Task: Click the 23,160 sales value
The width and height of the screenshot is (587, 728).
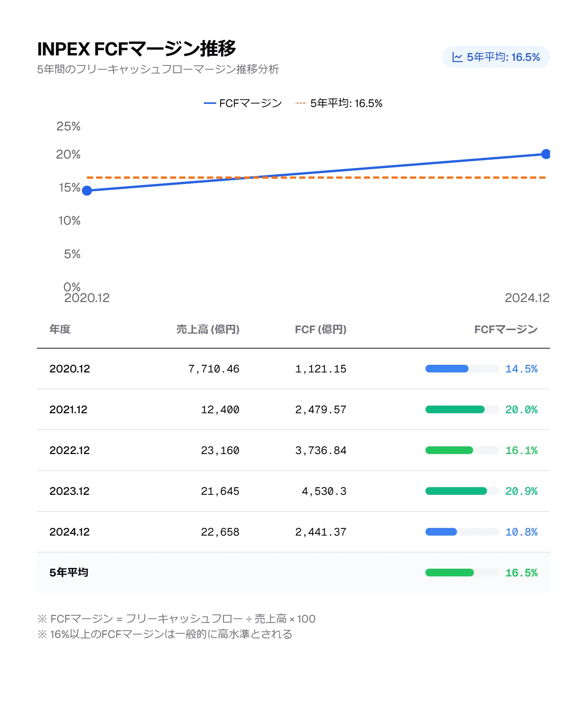Action: [x=220, y=451]
